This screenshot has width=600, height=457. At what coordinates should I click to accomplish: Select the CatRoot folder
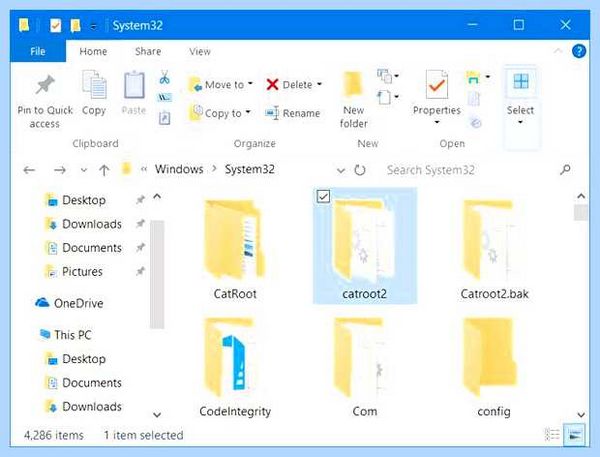[x=235, y=249]
